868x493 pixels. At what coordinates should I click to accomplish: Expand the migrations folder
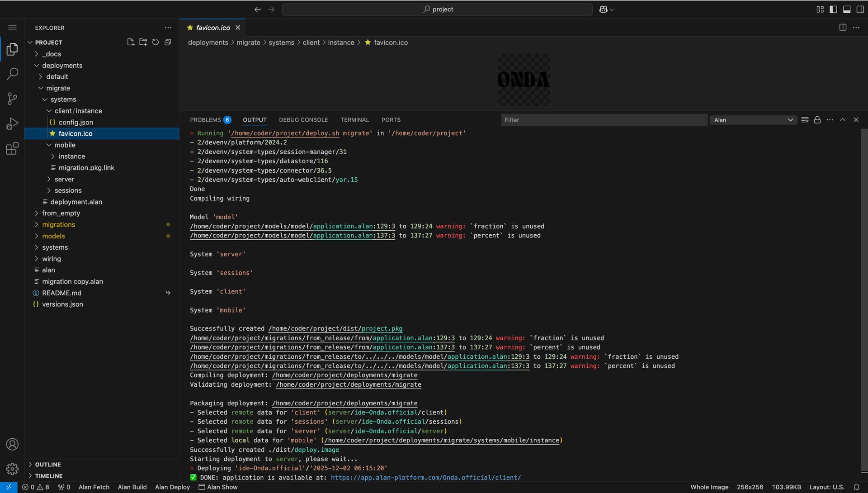coord(58,225)
